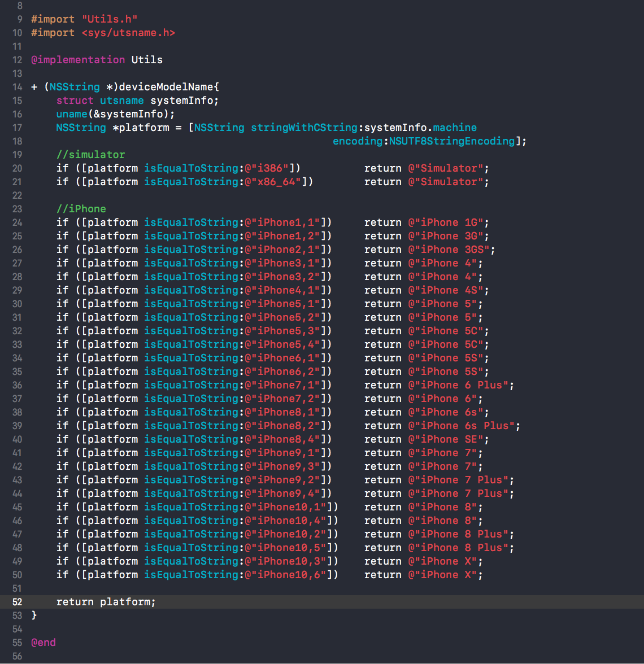Click the @end keyword
Viewport: 644px width, 664px height.
point(43,643)
